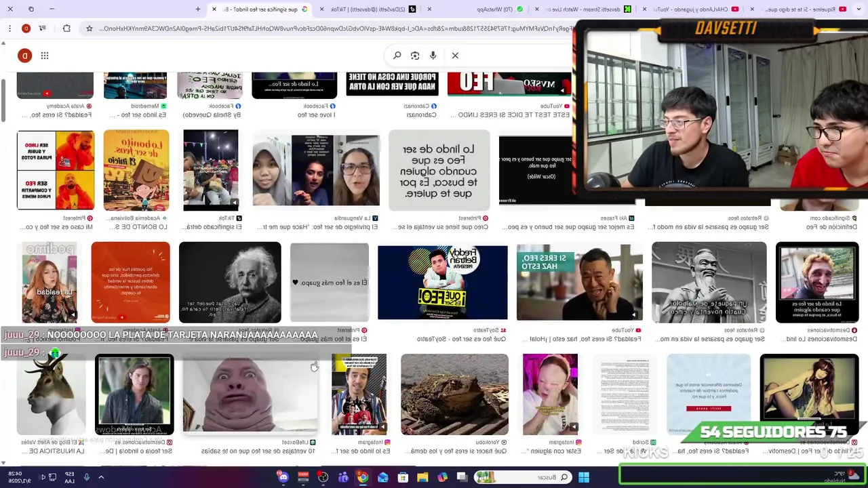Open network and volume quick settings
The height and width of the screenshot is (488, 868).
click(x=47, y=477)
